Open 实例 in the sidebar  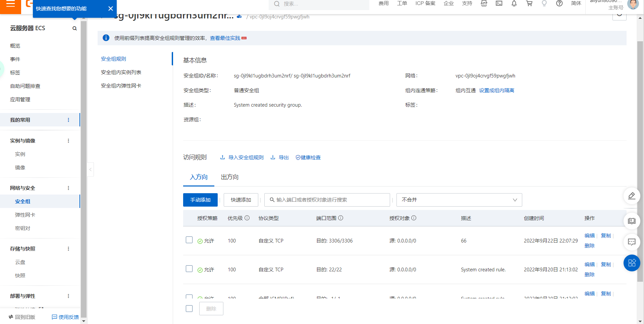(20, 154)
